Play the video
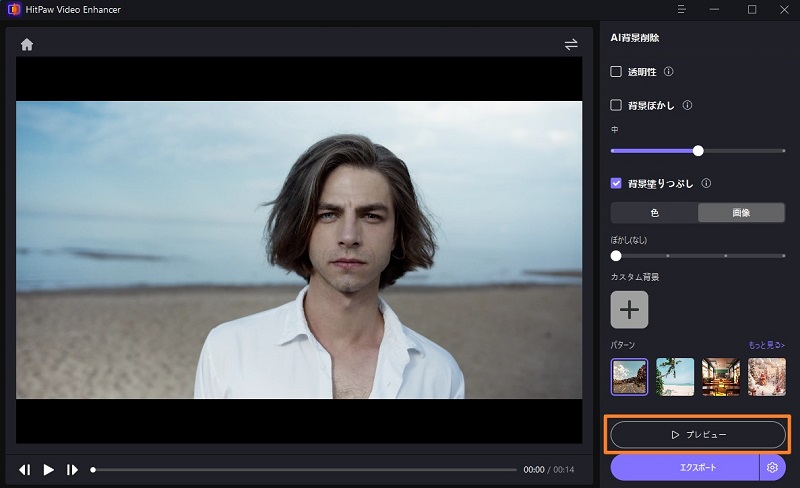This screenshot has width=800, height=488. pyautogui.click(x=48, y=469)
